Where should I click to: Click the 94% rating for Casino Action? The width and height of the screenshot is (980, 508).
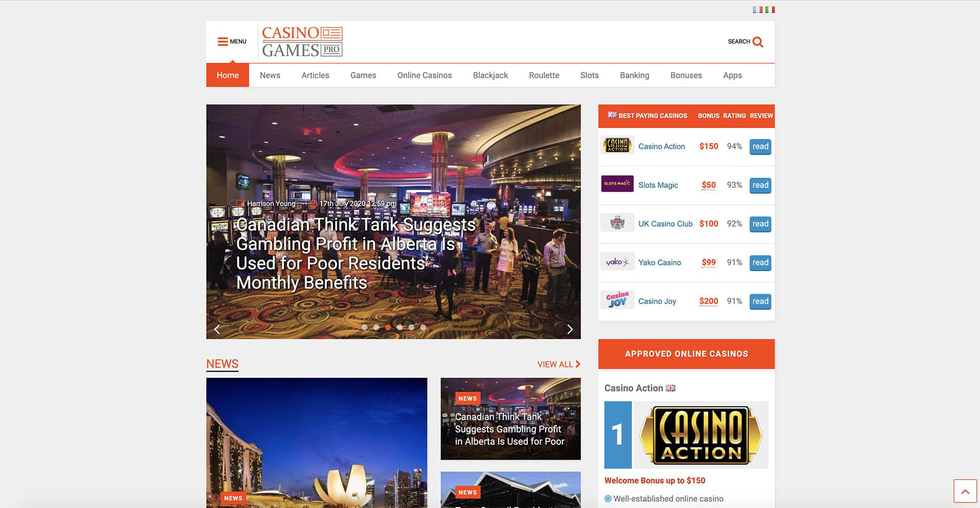tap(734, 146)
